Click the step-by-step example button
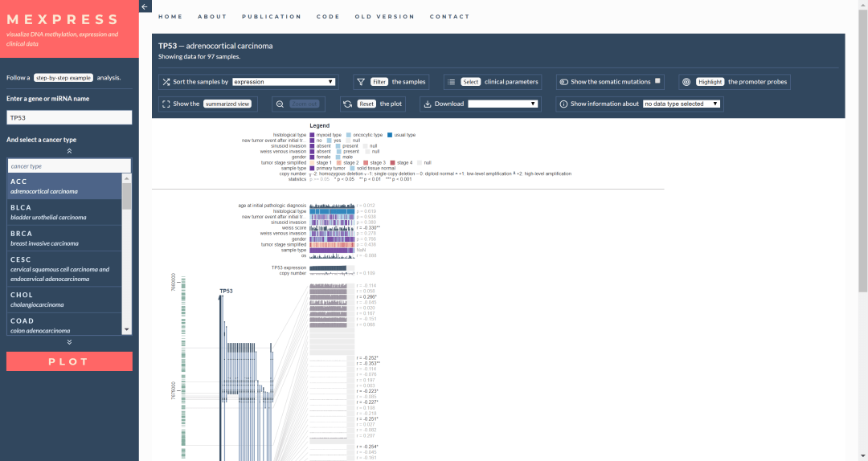Viewport: 868px width, 461px height. pyautogui.click(x=63, y=78)
